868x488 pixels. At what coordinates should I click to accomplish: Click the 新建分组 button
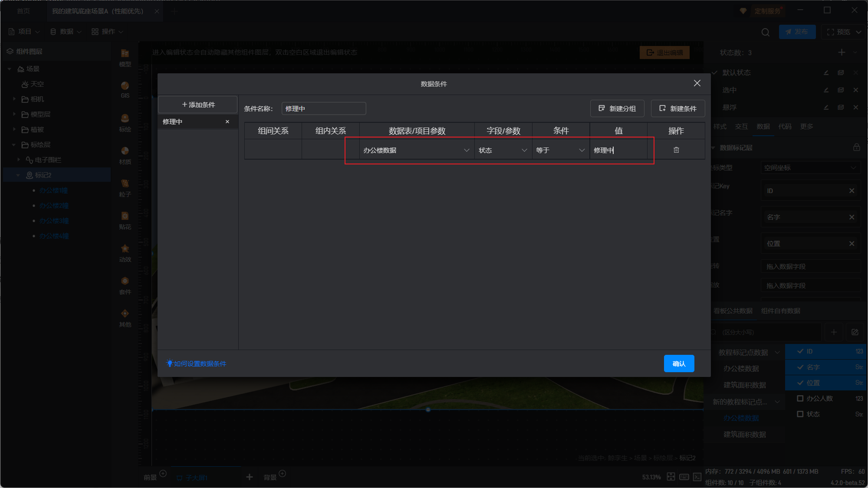(x=617, y=108)
